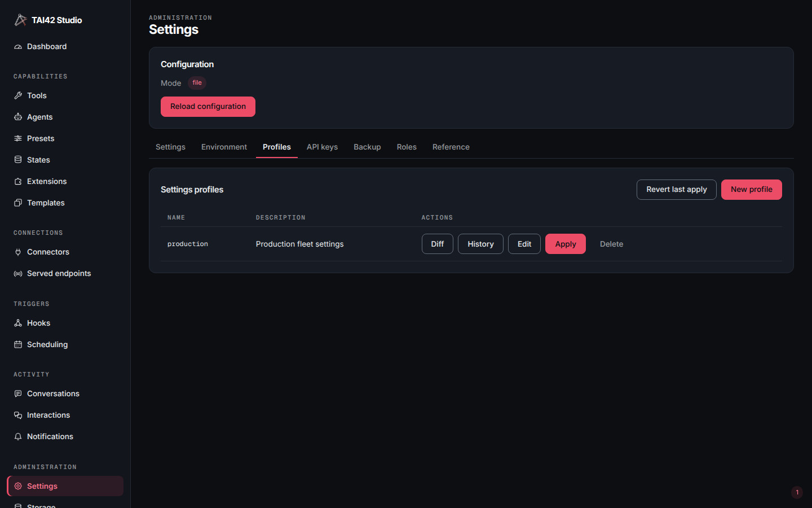Image resolution: width=812 pixels, height=508 pixels.
Task: Open History of production profile
Action: coord(480,244)
